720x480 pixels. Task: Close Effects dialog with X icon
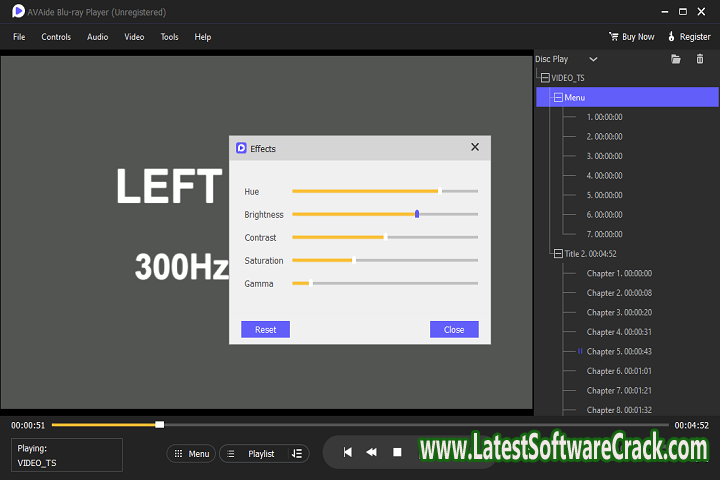(475, 147)
